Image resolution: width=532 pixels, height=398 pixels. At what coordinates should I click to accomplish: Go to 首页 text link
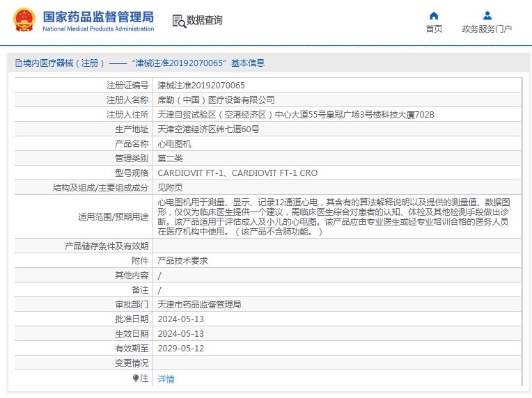pos(434,29)
